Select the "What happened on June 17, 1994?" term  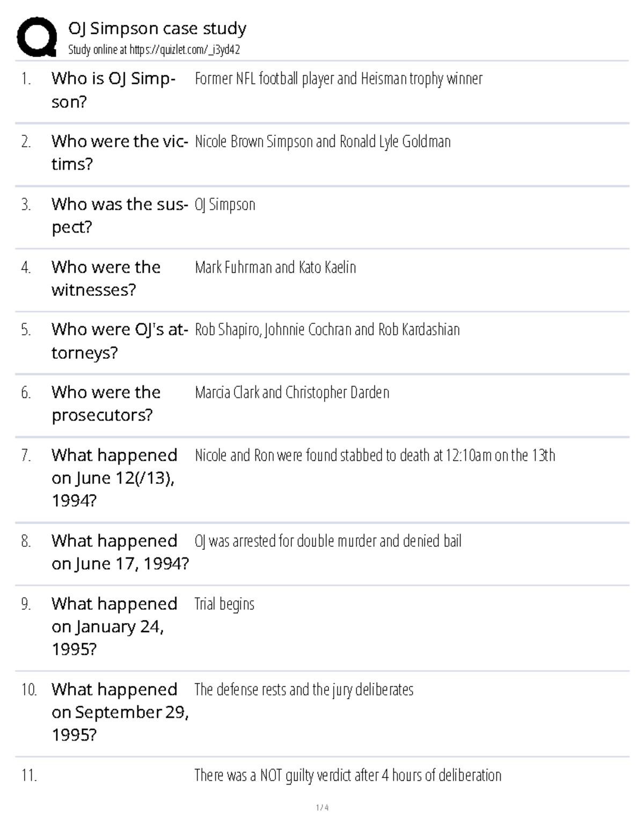tap(120, 552)
